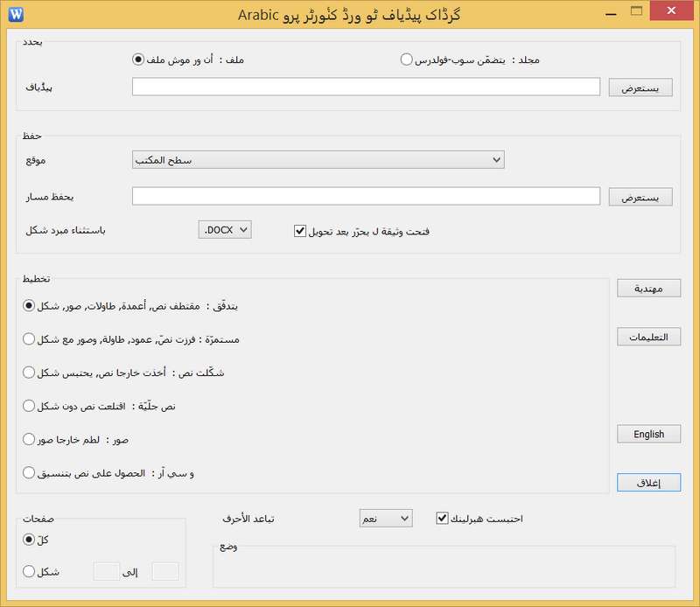Image resolution: width=700 pixels, height=607 pixels.
Task: Select the صور images-only extraction option
Action: 26,440
